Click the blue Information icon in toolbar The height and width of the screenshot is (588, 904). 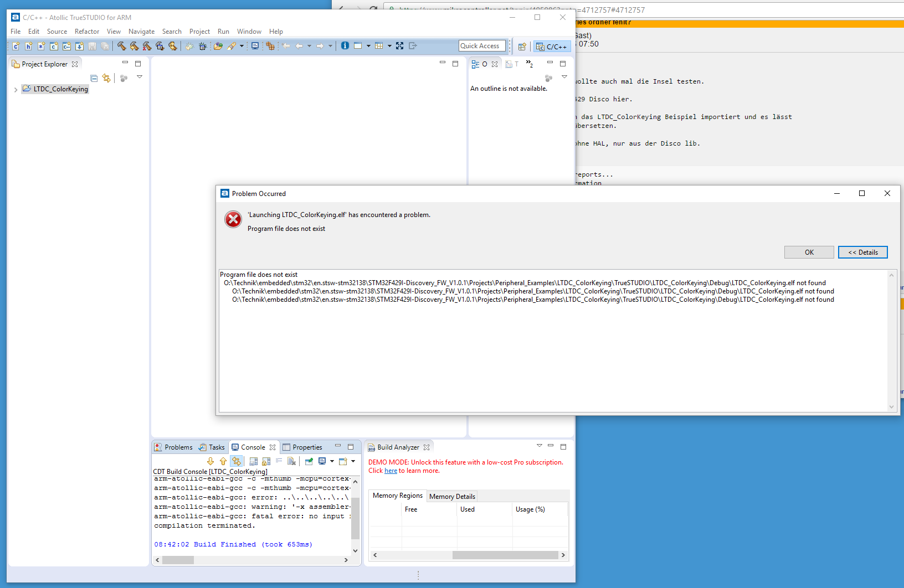click(x=345, y=46)
